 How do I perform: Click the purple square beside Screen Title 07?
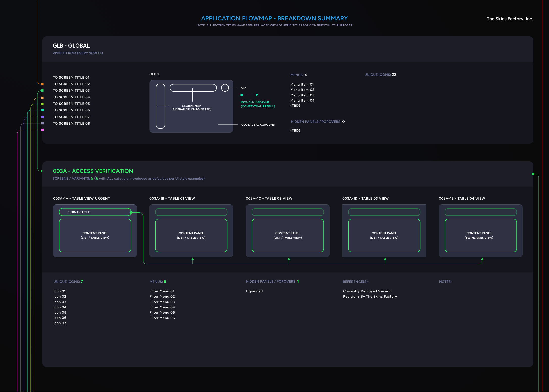(42, 117)
